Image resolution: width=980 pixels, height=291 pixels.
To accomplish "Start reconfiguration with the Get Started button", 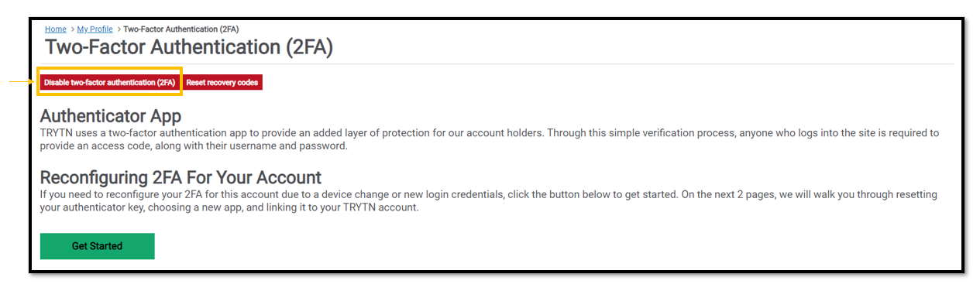I will pyautogui.click(x=97, y=246).
